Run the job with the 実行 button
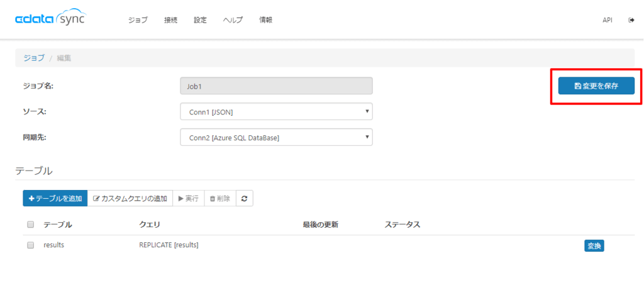The height and width of the screenshot is (285, 644). (189, 198)
